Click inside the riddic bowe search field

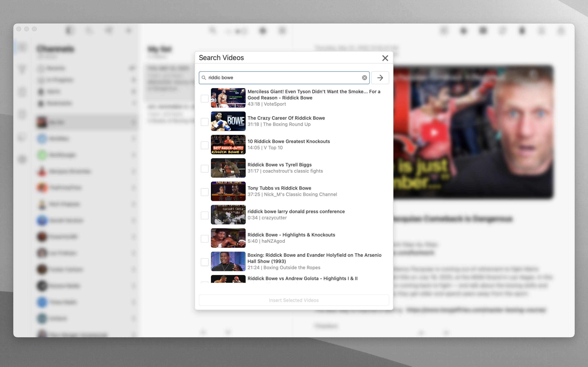click(x=282, y=78)
